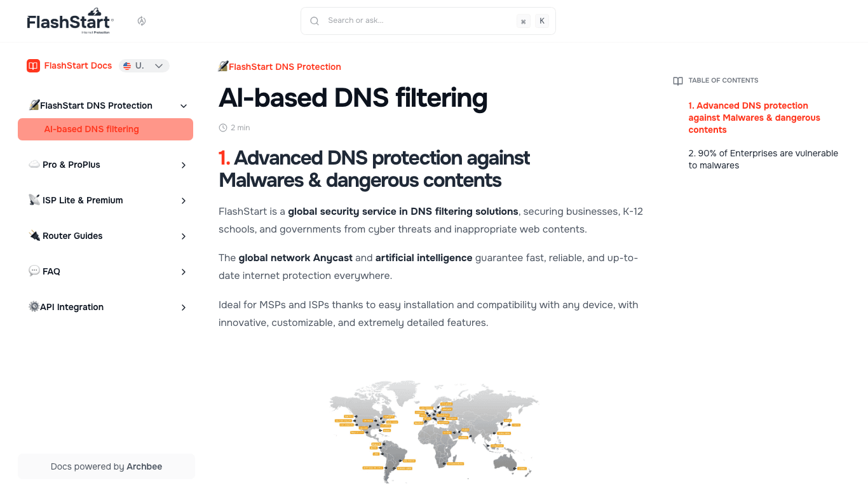Screen dimensions: 868x488
Task: Click the Pro & ProPlus cloud icon
Action: (34, 165)
